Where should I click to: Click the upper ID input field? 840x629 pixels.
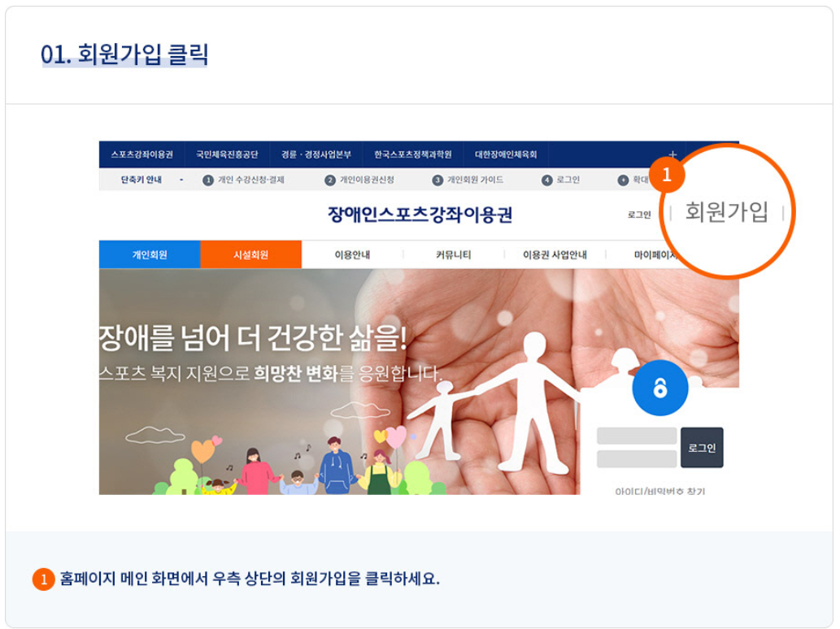[637, 436]
